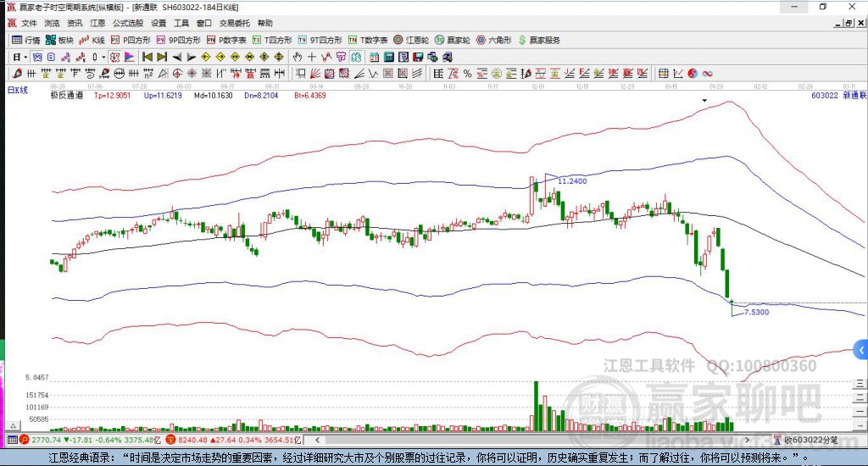The height and width of the screenshot is (466, 868).
Task: Open the T四方形 tool
Action: point(272,40)
